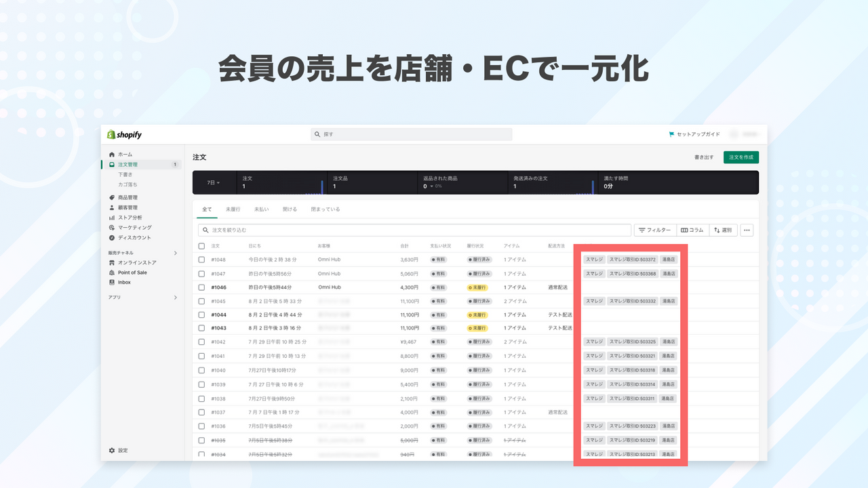Check the checkbox for order #1048

pyautogui.click(x=201, y=260)
